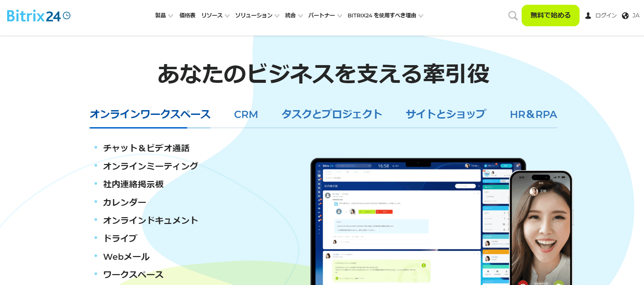This screenshot has width=644, height=285.
Task: Click the 無料で始める button
Action: (550, 15)
